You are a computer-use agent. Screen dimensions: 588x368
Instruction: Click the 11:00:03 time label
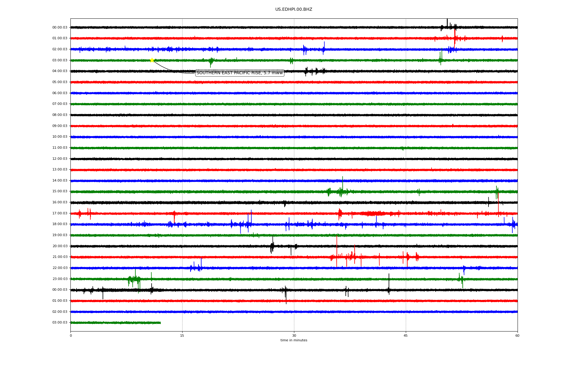pos(60,148)
